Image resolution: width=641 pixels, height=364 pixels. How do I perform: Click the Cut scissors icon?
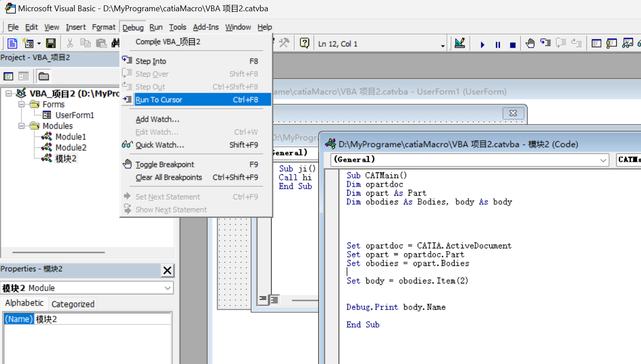tap(70, 43)
